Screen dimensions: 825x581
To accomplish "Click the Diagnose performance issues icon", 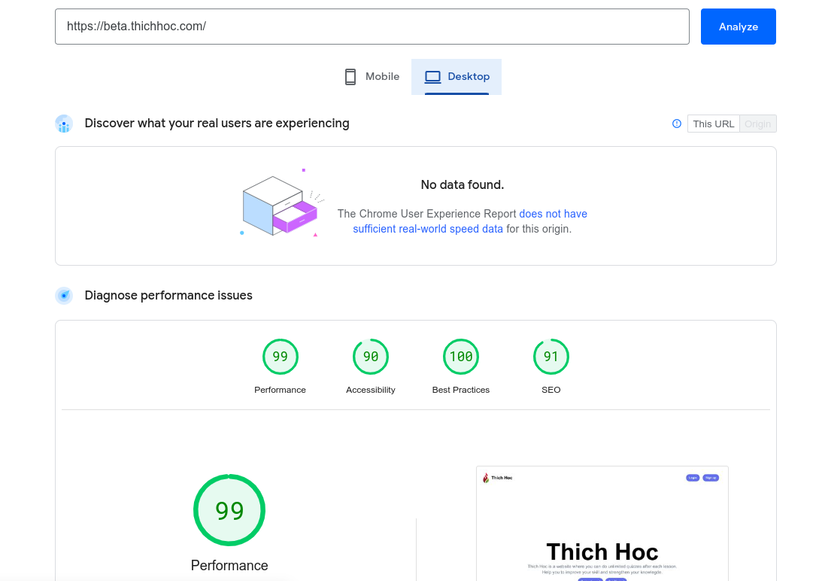I will pyautogui.click(x=64, y=296).
